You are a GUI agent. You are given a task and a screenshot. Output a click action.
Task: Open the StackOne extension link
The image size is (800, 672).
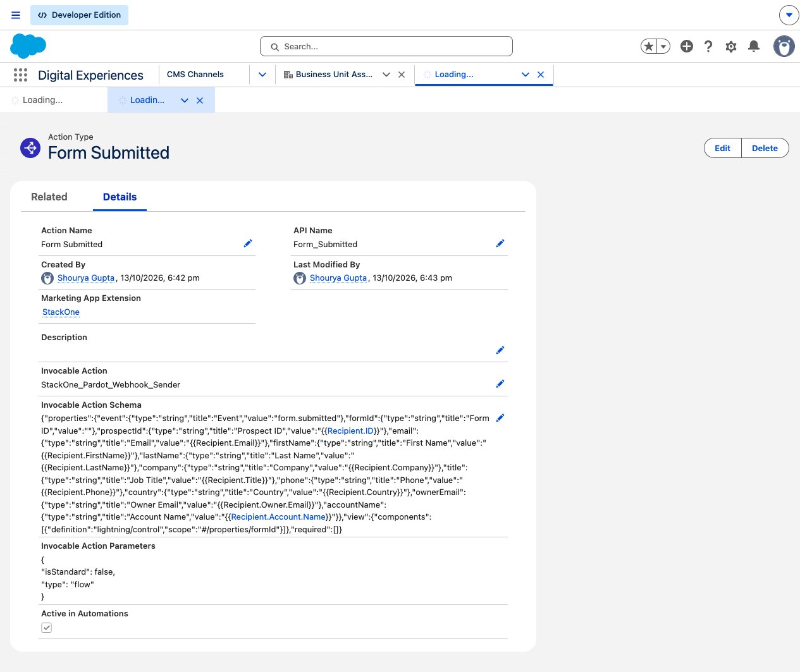pyautogui.click(x=61, y=312)
